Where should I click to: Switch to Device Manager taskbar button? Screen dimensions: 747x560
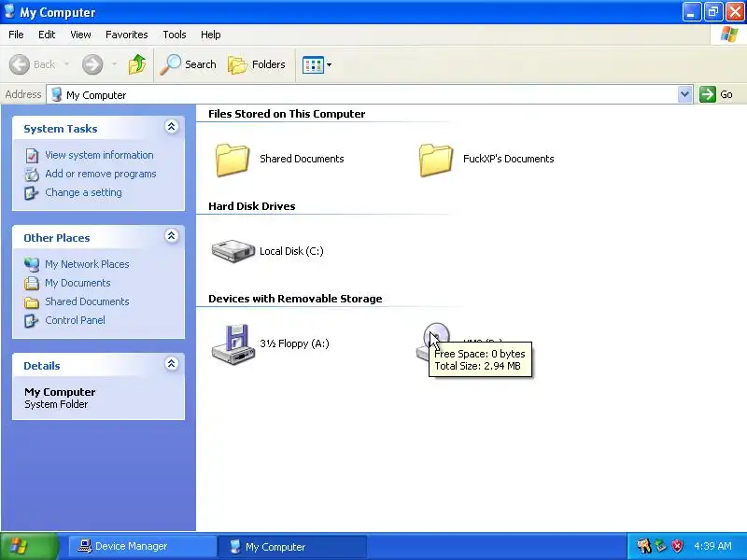point(142,546)
